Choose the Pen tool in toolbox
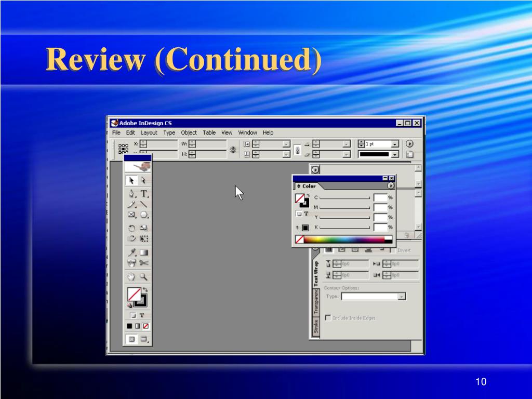The height and width of the screenshot is (399, 532). pyautogui.click(x=131, y=194)
